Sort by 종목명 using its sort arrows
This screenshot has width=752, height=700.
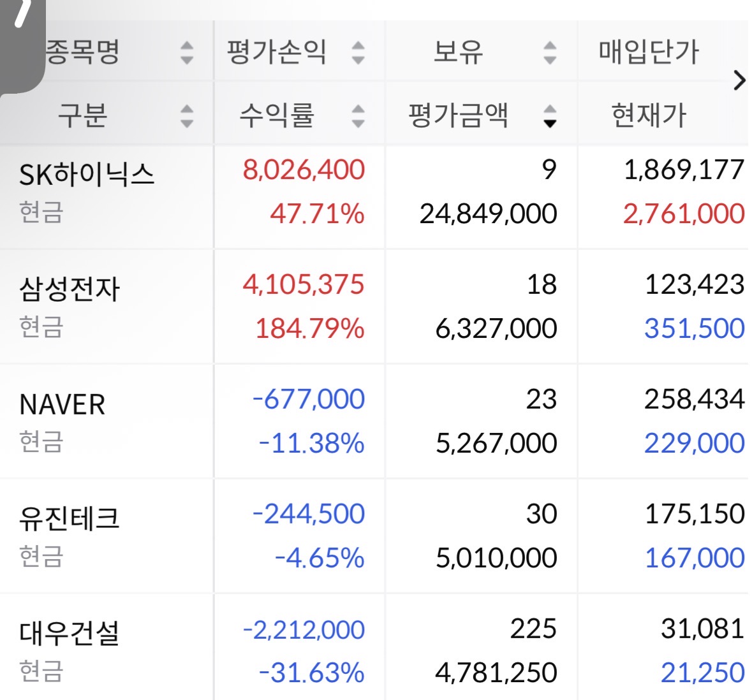(186, 52)
